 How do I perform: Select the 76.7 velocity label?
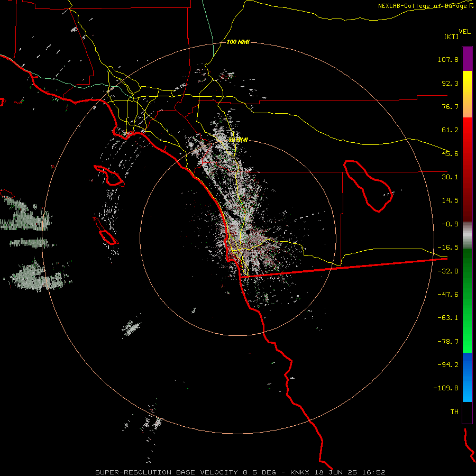point(450,106)
